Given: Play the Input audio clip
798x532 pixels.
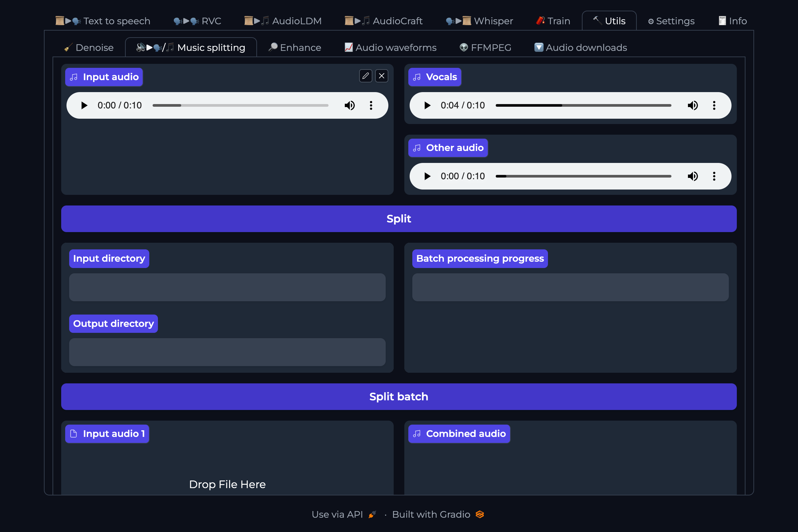Looking at the screenshot, I should [x=84, y=105].
